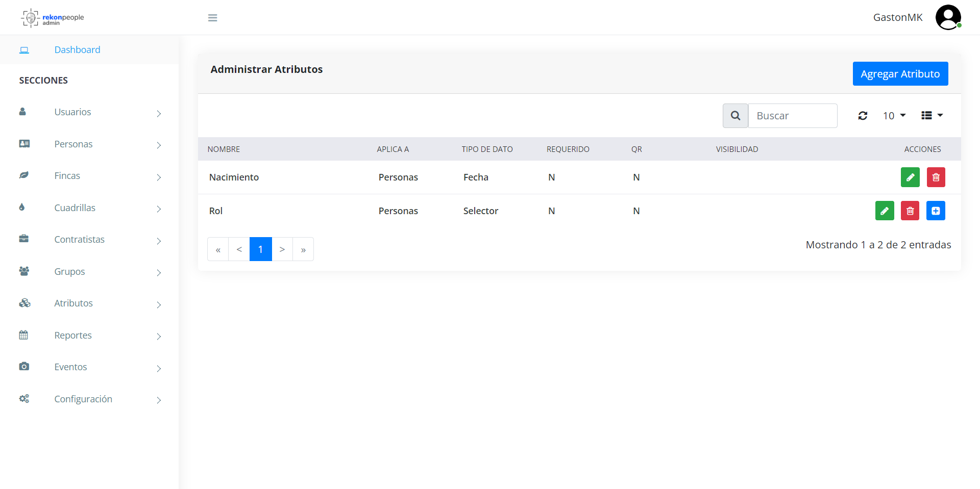
Task: Edit the Rol attribute
Action: click(x=885, y=211)
